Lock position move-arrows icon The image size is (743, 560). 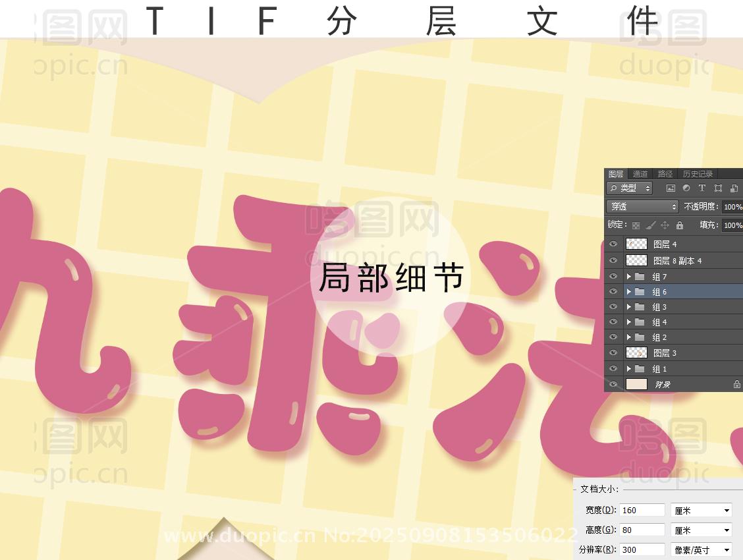[665, 225]
